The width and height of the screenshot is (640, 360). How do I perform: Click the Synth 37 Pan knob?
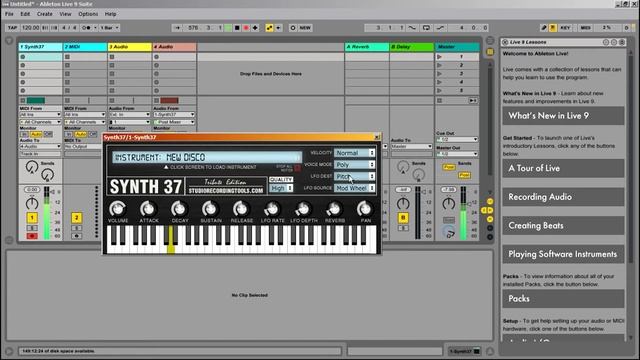pos(365,209)
